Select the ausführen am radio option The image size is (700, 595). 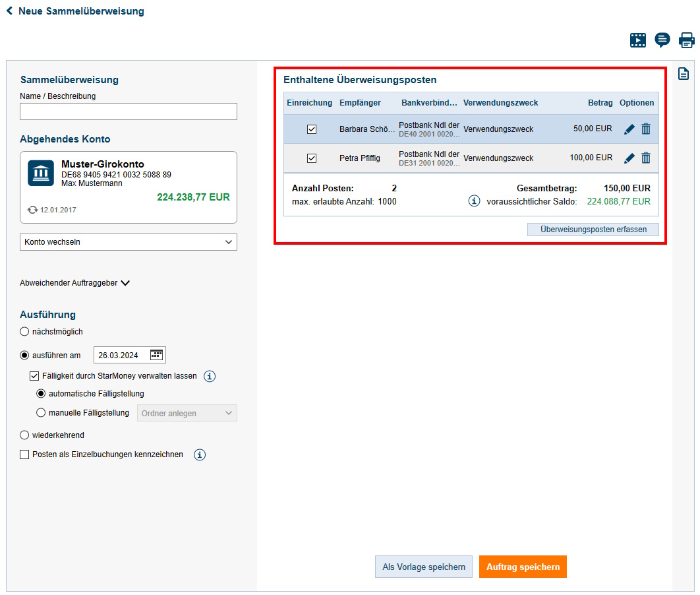coord(24,355)
